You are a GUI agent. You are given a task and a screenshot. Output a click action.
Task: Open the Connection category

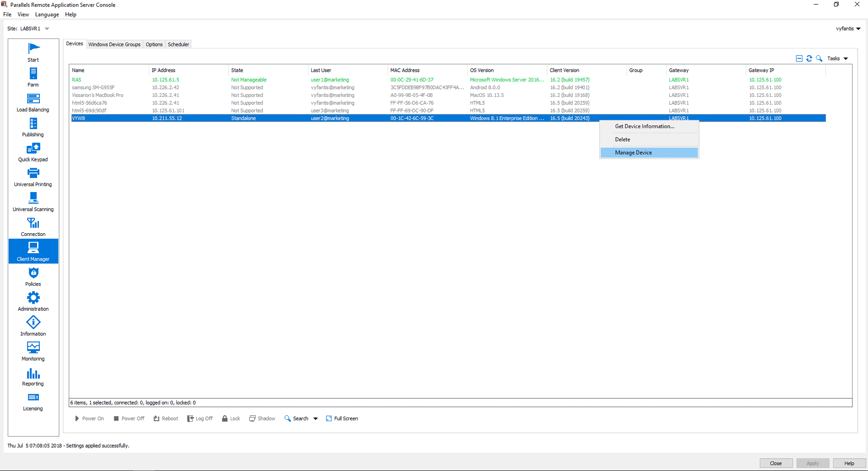33,227
